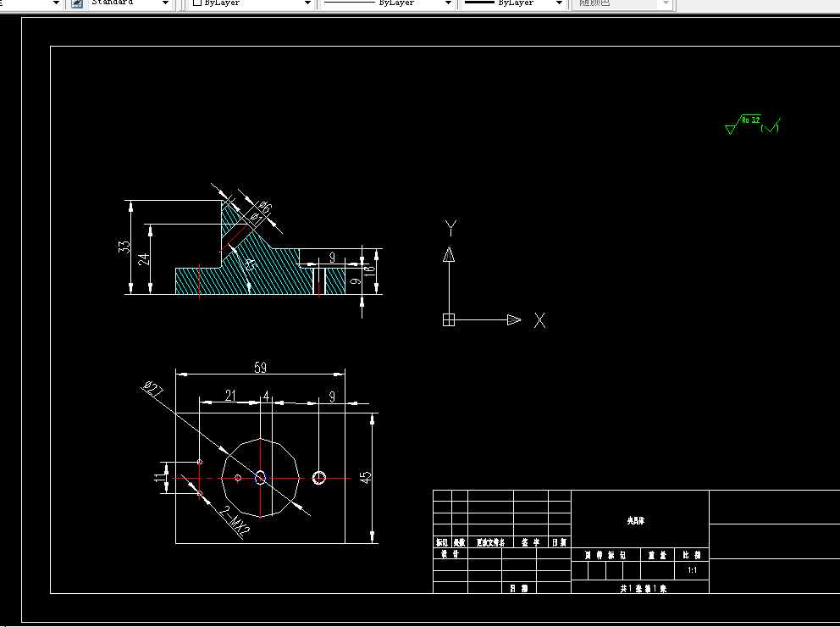
Task: Click the X axis label
Action: [x=539, y=320]
